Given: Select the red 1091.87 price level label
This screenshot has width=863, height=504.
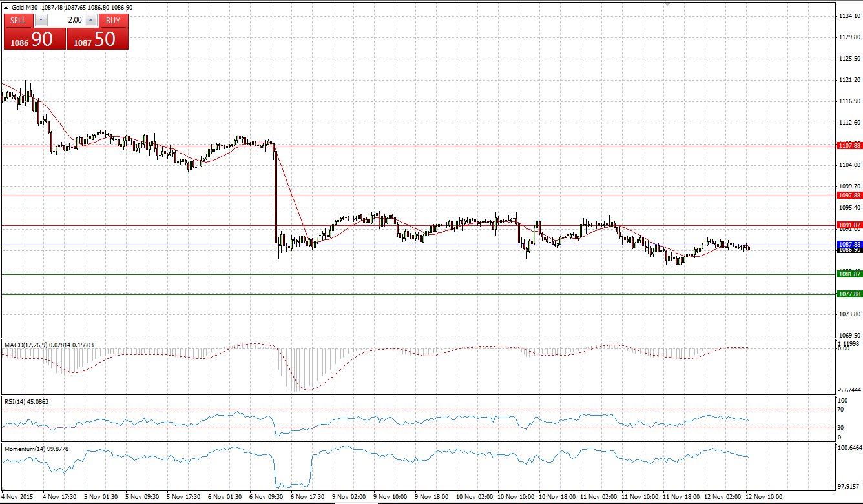Looking at the screenshot, I should (849, 225).
